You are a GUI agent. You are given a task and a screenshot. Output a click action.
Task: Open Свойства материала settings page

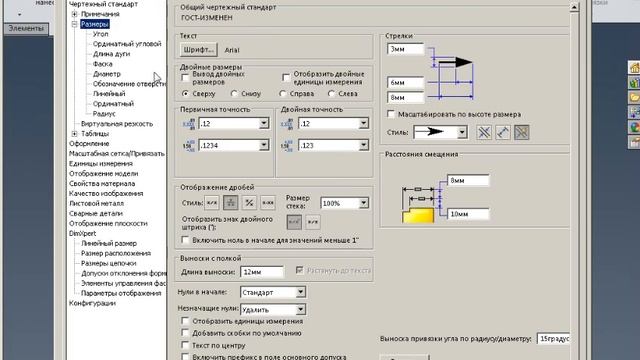coord(102,184)
